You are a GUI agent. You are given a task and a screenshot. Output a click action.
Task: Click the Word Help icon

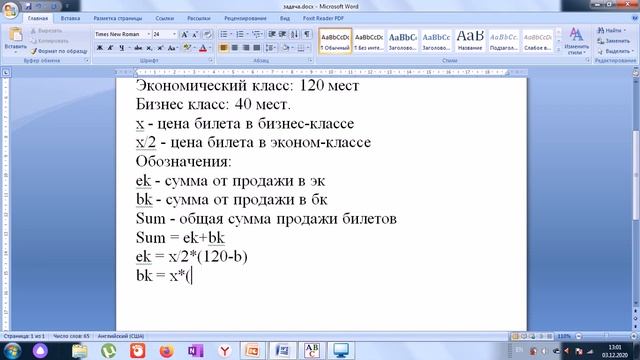point(635,18)
